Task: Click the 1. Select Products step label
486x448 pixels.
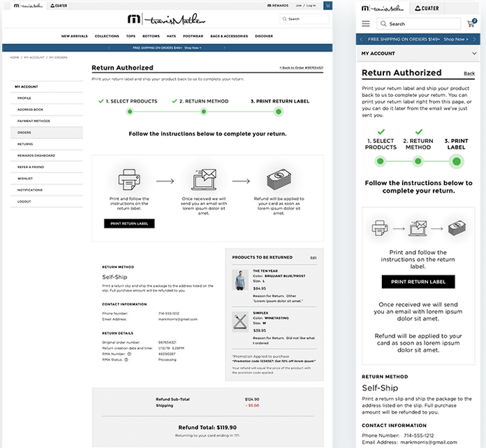Action: click(x=131, y=101)
